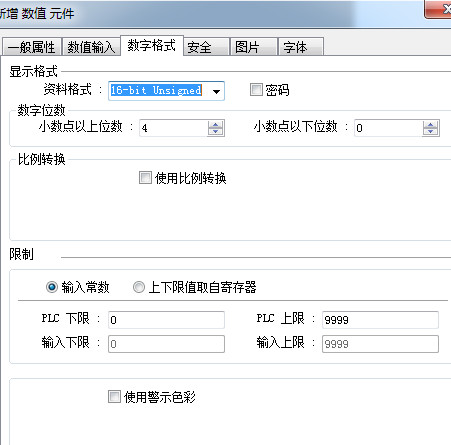Go to the 安全 tab

coord(206,47)
